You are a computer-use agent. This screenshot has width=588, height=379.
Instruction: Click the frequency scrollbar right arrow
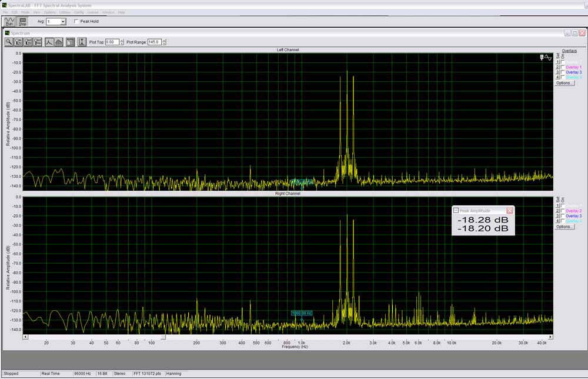coord(550,337)
